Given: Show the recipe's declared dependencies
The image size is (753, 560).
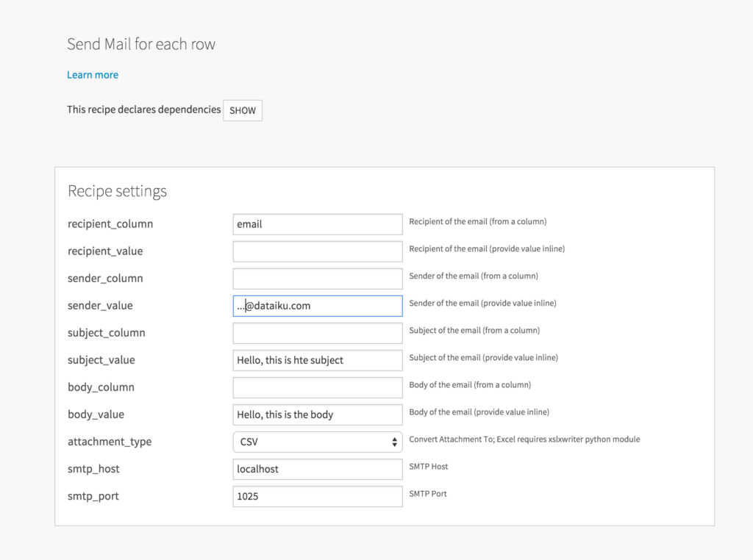Looking at the screenshot, I should tap(242, 110).
